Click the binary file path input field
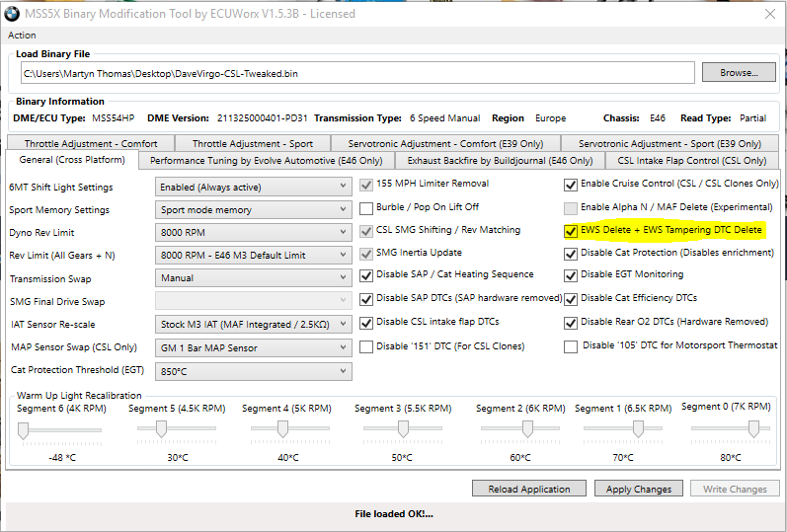Screen dimensions: 787x532 pyautogui.click(x=357, y=73)
